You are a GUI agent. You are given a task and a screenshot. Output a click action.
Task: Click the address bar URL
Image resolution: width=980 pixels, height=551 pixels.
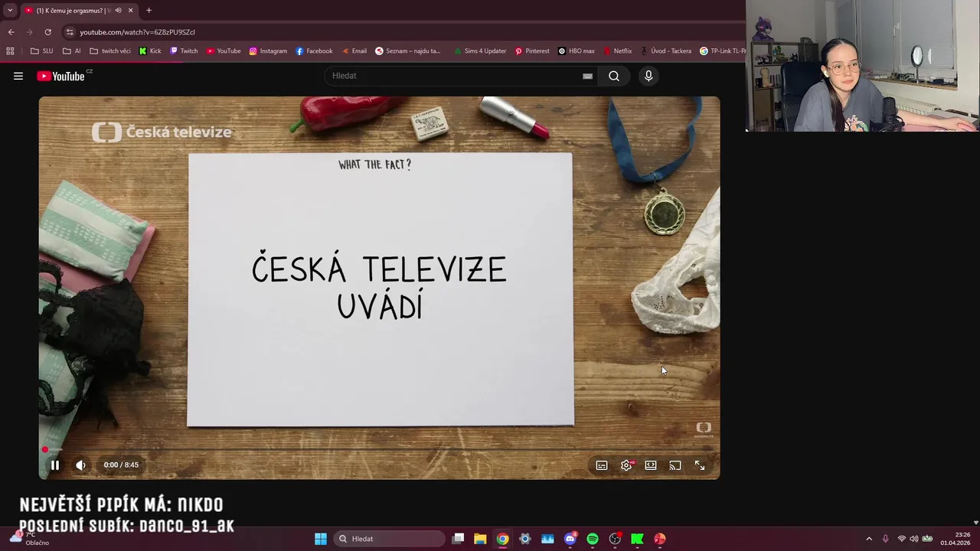point(138,32)
